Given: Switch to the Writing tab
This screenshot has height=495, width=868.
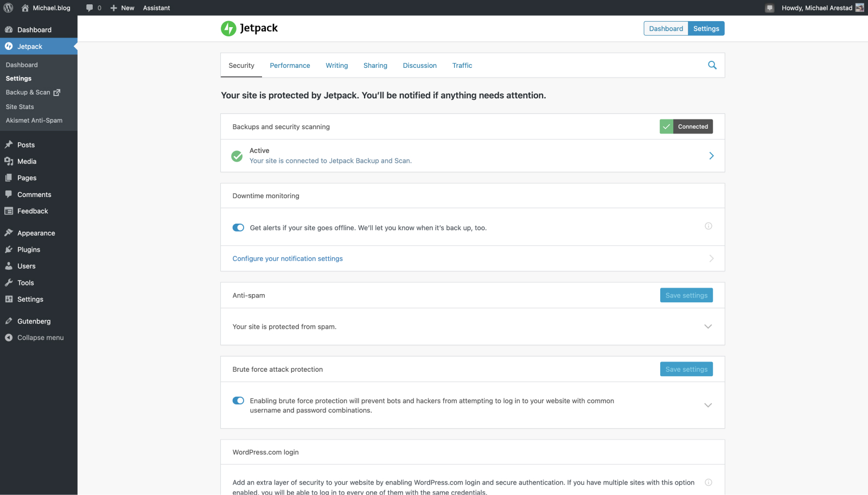Looking at the screenshot, I should coord(337,65).
